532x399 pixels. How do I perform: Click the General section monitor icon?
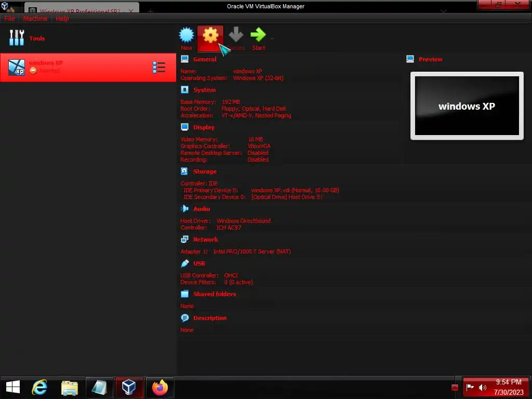coord(184,59)
